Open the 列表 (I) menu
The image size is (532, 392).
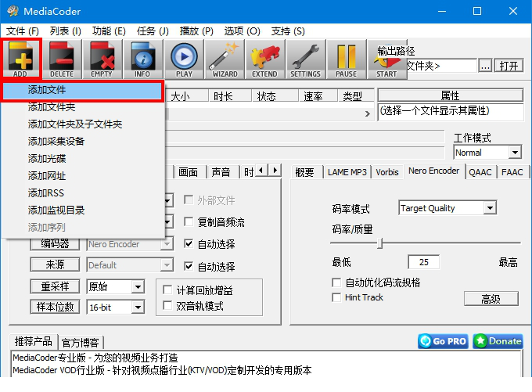[x=66, y=31]
